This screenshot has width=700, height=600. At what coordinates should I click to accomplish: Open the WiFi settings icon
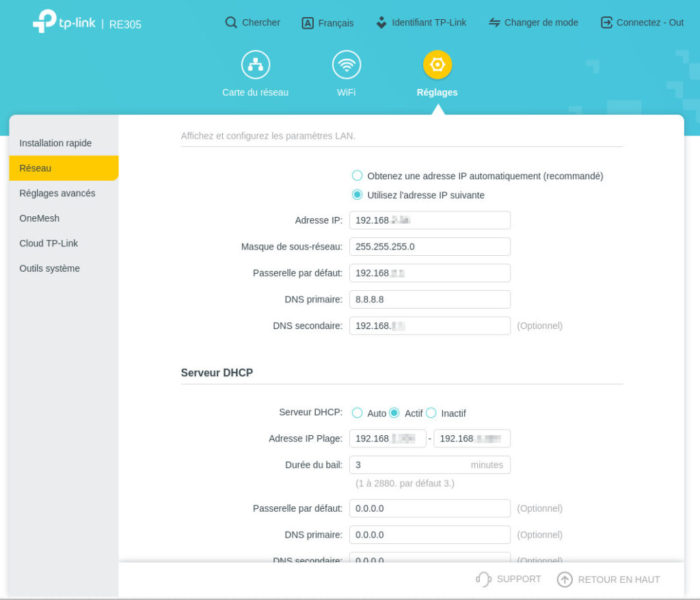347,65
